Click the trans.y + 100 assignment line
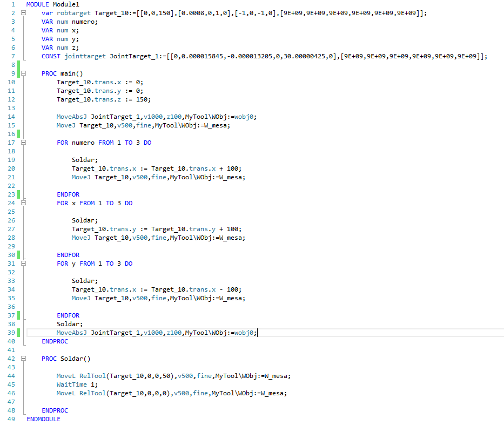The width and height of the screenshot is (504, 432). [157, 229]
